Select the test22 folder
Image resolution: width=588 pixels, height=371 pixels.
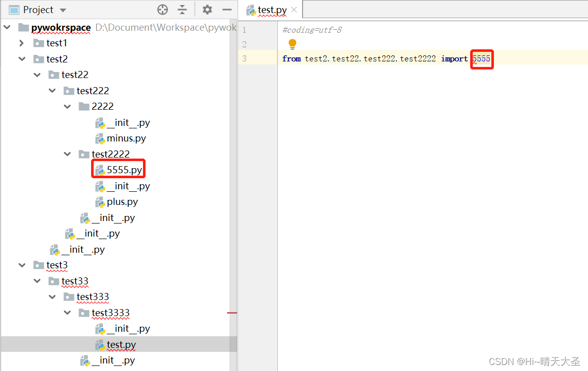(x=75, y=75)
